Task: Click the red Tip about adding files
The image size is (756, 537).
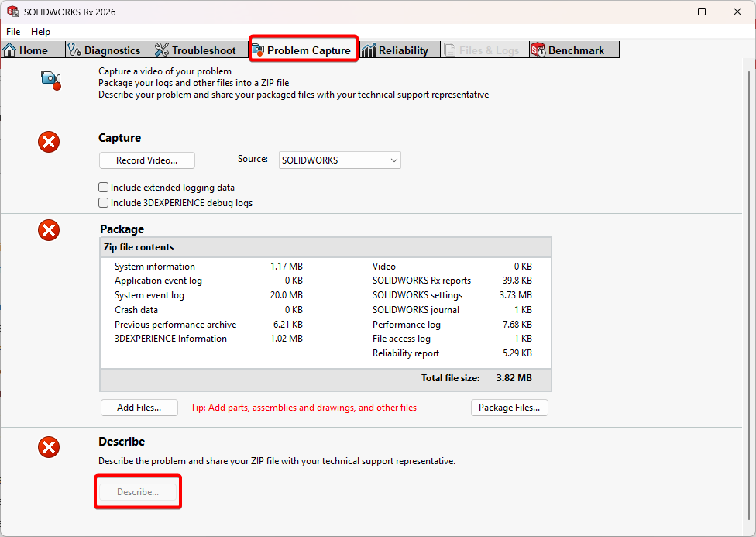Action: pyautogui.click(x=304, y=408)
